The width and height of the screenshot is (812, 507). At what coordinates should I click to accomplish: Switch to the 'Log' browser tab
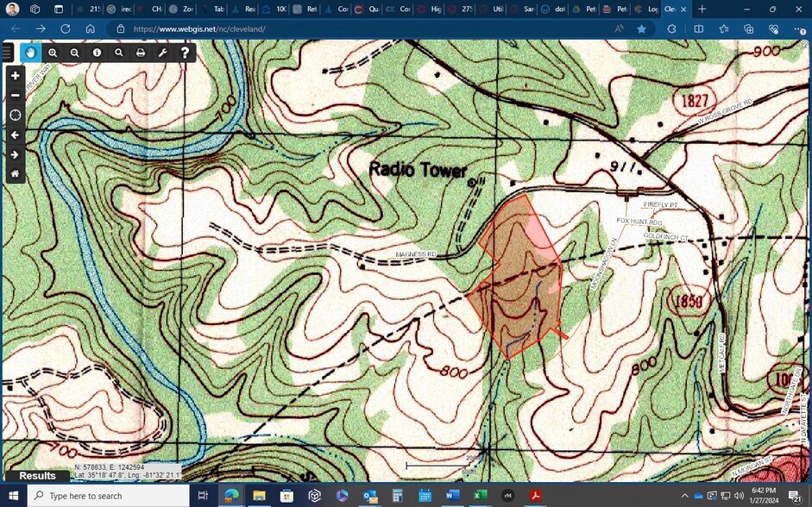coord(647,9)
